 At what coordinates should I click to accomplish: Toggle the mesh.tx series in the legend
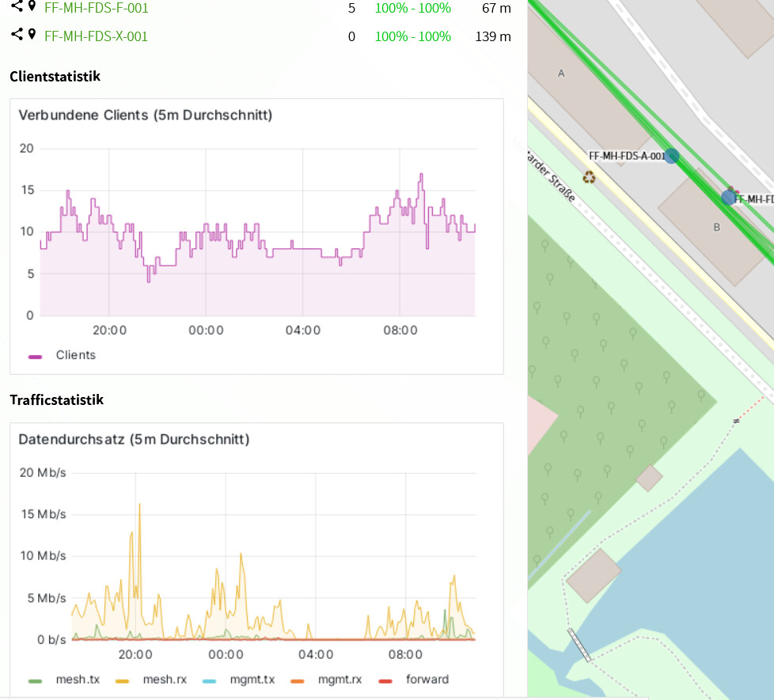(x=77, y=679)
